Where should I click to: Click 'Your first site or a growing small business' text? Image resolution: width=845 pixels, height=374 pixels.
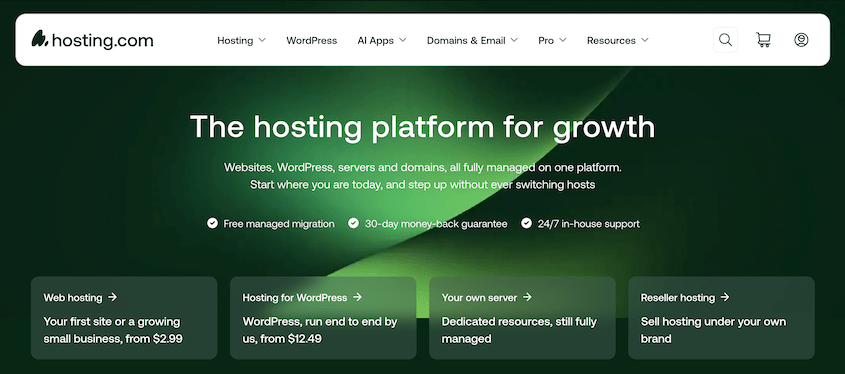coord(112,330)
